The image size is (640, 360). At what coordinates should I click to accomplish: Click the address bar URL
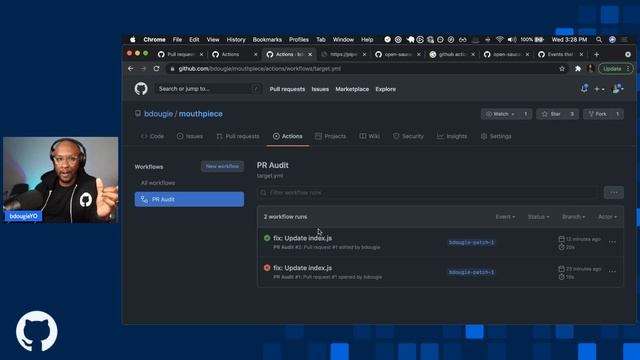click(259, 69)
